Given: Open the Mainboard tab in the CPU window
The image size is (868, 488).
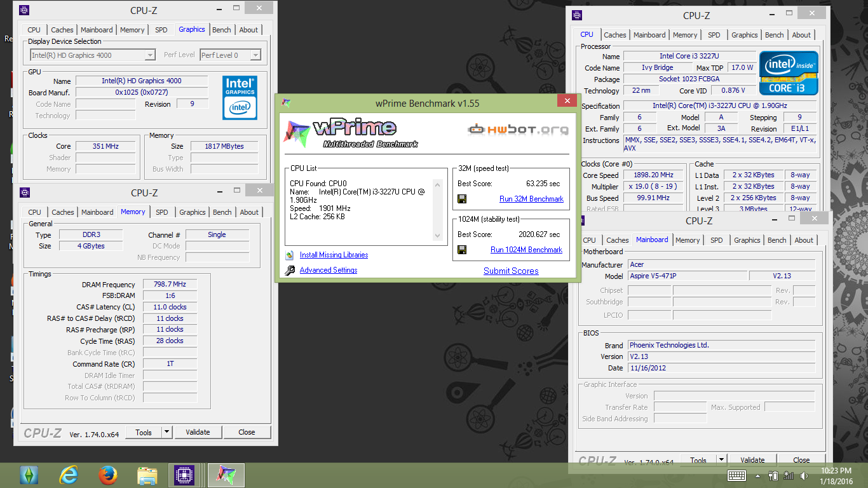Looking at the screenshot, I should pos(649,35).
